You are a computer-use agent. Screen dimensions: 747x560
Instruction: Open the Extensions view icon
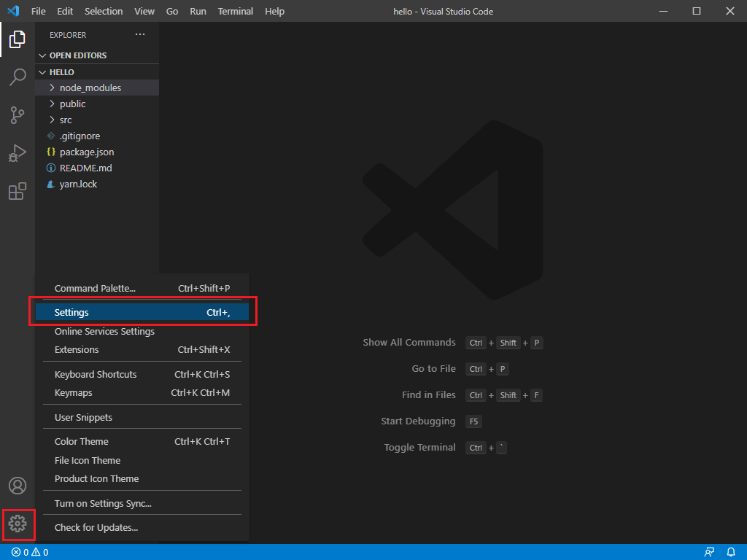pyautogui.click(x=18, y=191)
